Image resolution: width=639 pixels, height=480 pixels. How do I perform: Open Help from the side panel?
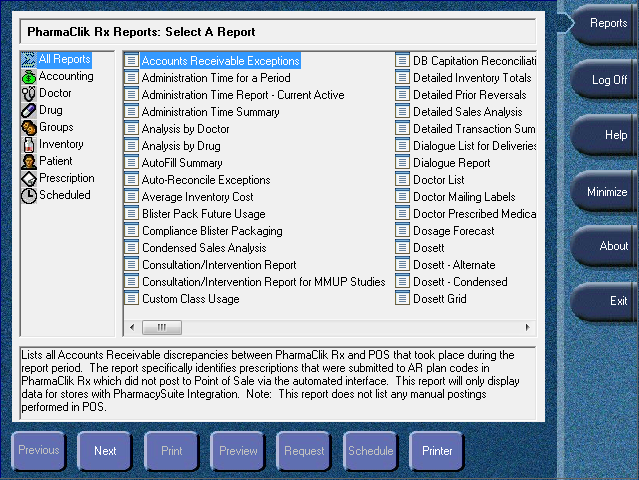(604, 135)
